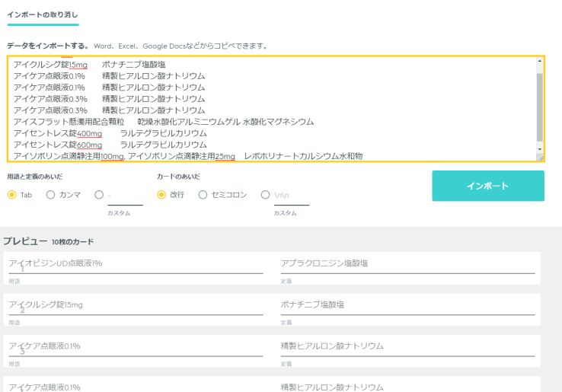Image resolution: width=562 pixels, height=392 pixels.
Task: Choose カンマ as term-definition separator
Action: tap(51, 195)
